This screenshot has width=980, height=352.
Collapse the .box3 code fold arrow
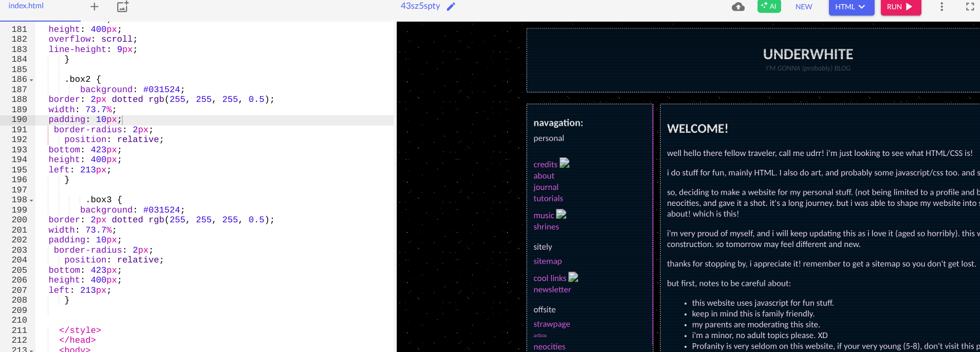tap(31, 201)
